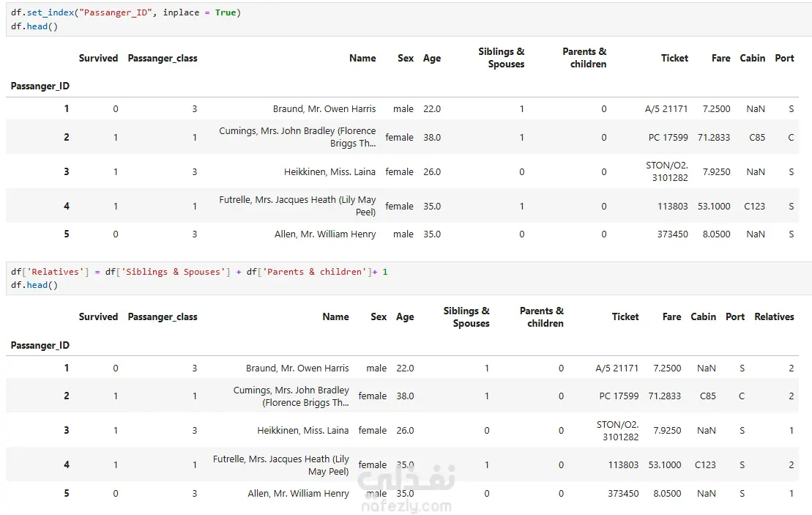Click the Relatives column header in the second table
This screenshot has width=812, height=515.
coord(774,316)
